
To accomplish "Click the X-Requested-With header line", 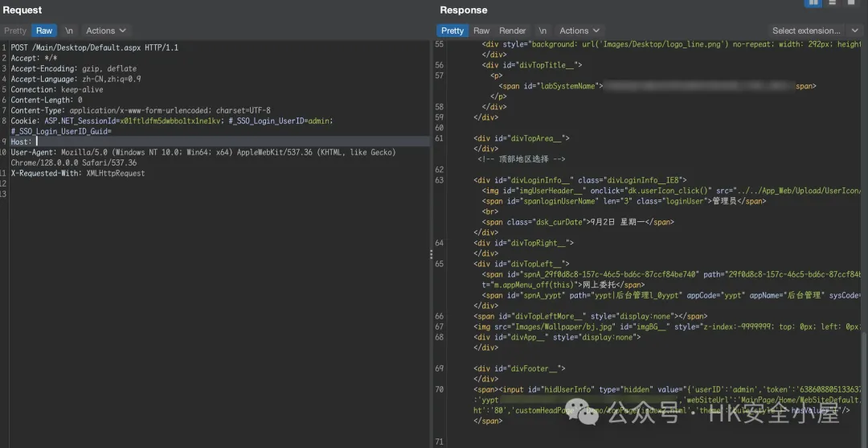I will 77,174.
